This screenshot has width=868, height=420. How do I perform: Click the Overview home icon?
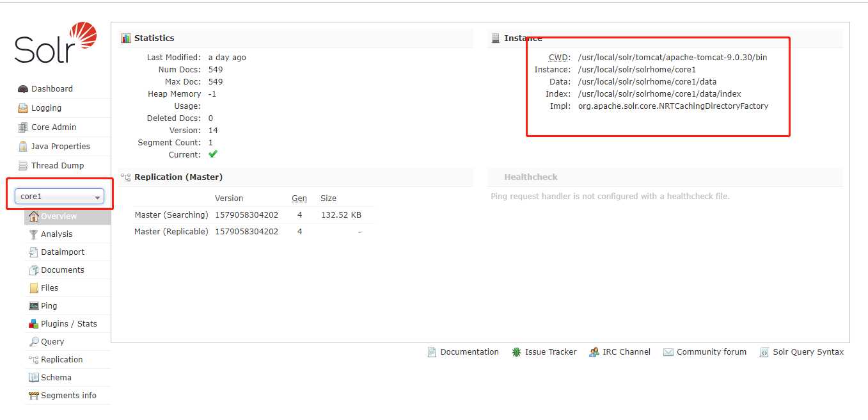(x=34, y=216)
